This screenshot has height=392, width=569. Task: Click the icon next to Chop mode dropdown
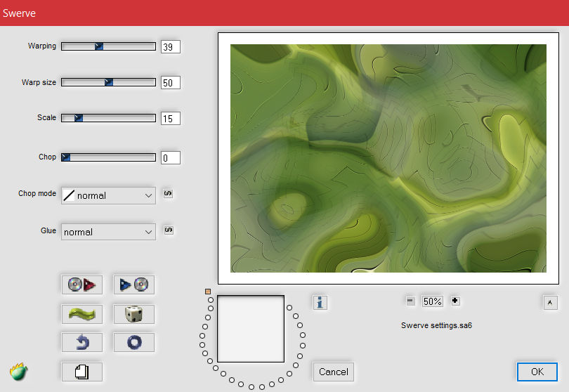168,193
